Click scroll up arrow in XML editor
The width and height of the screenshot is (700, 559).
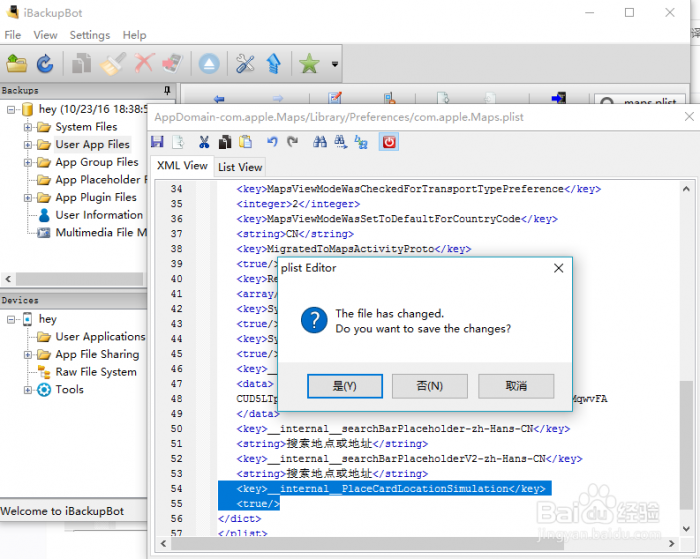(686, 189)
